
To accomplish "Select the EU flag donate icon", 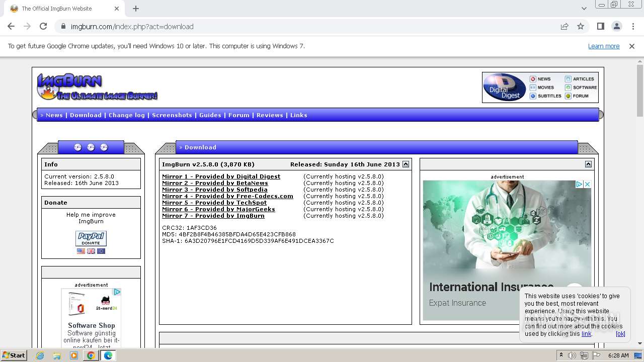I will (x=101, y=251).
